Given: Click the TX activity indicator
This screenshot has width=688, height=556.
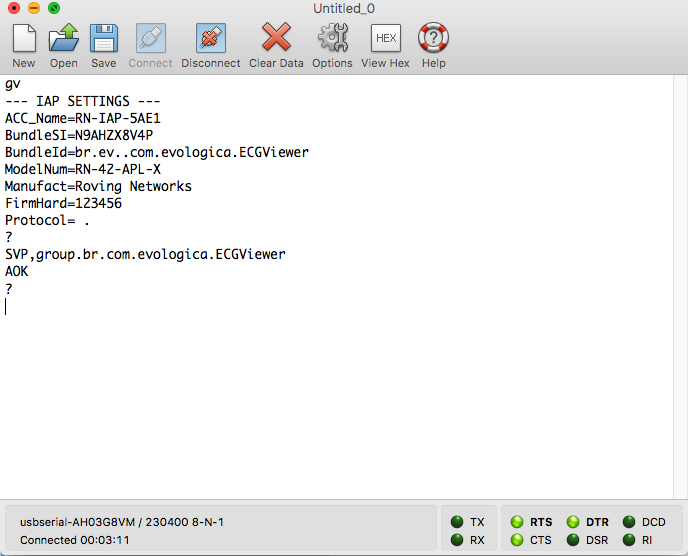Looking at the screenshot, I should tap(457, 522).
